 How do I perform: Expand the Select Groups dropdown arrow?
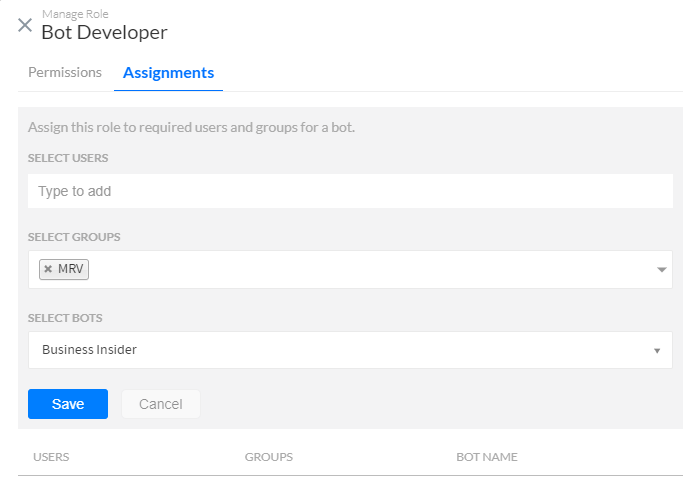coord(661,270)
